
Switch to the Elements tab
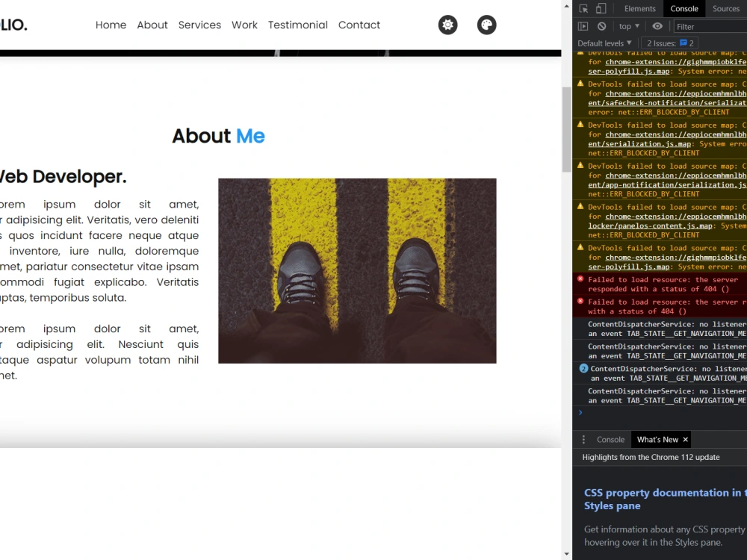click(x=640, y=8)
